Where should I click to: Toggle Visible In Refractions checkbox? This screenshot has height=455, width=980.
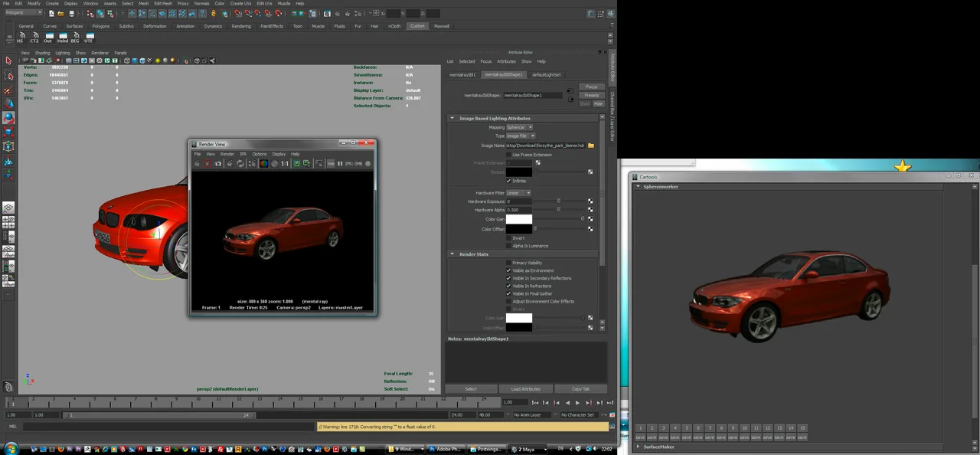(x=508, y=286)
